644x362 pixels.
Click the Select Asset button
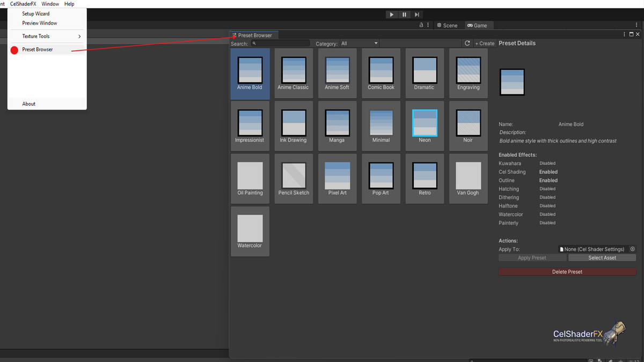(x=602, y=257)
